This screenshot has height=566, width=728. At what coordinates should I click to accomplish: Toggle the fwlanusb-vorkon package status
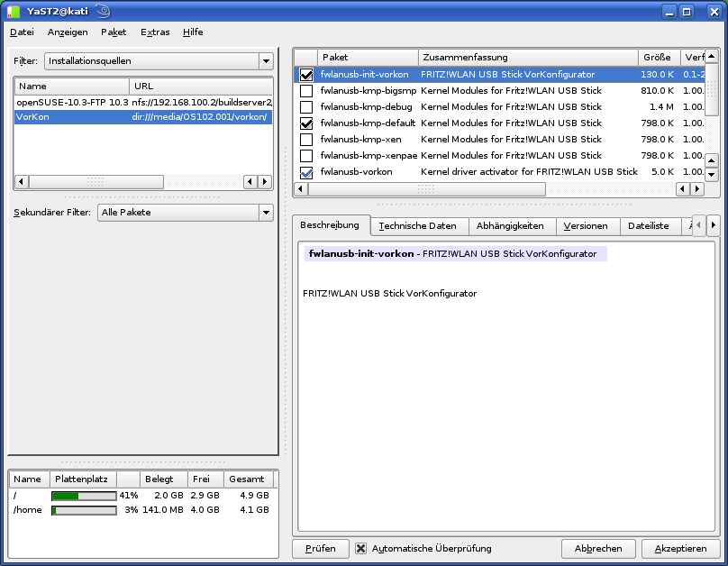306,173
